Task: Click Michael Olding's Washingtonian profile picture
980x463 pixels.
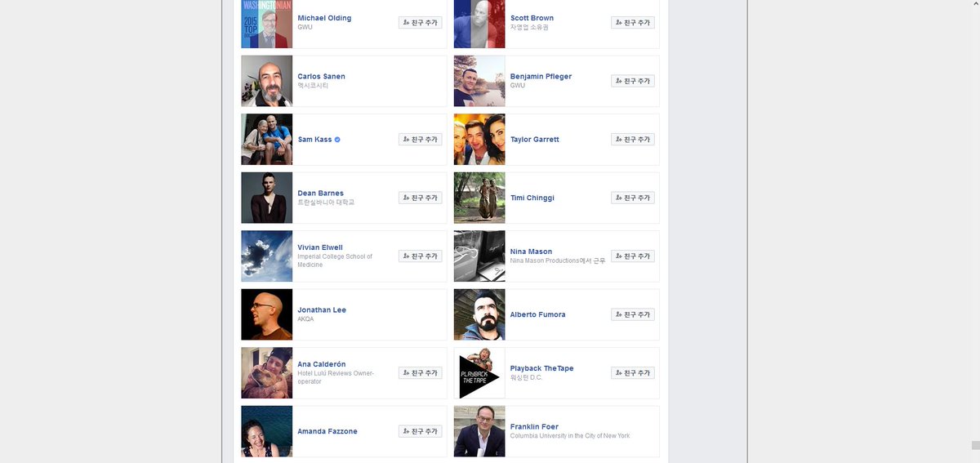Action: point(267,24)
